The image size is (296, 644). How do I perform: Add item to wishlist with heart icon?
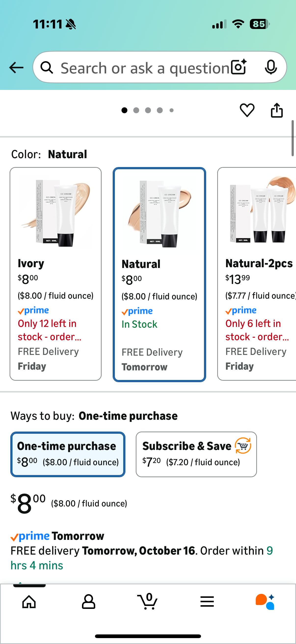247,110
